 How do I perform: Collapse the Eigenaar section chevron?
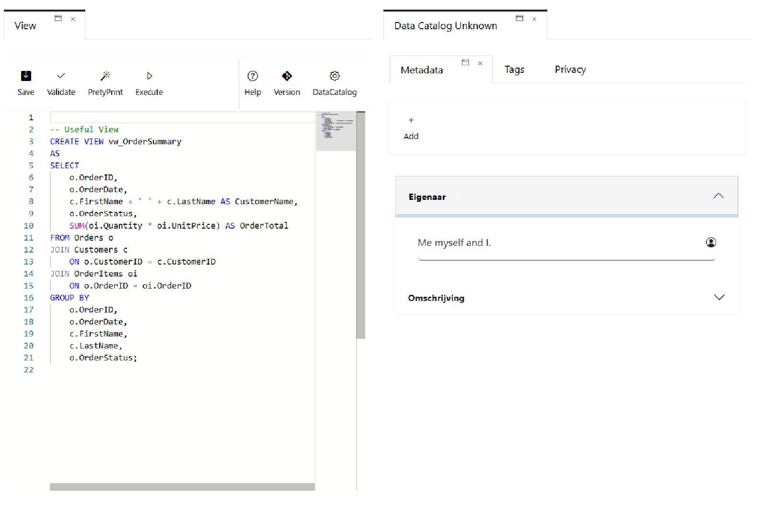[x=718, y=196]
